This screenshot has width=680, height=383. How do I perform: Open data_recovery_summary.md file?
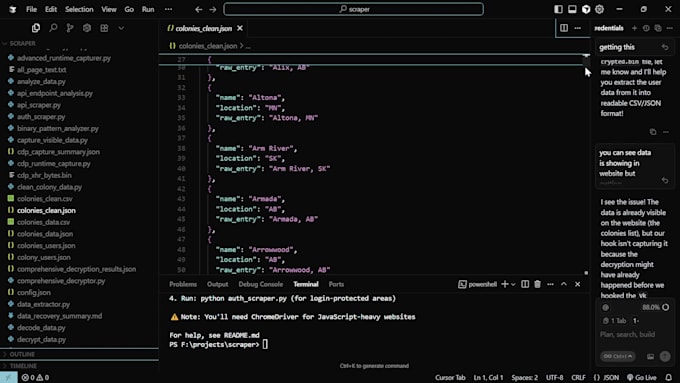click(59, 316)
